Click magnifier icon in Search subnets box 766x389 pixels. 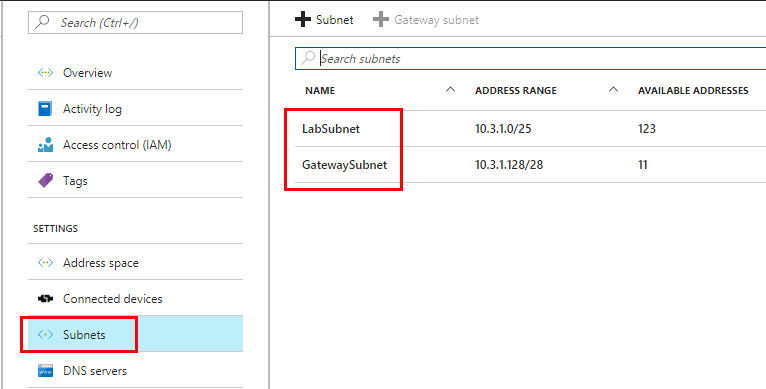(308, 59)
